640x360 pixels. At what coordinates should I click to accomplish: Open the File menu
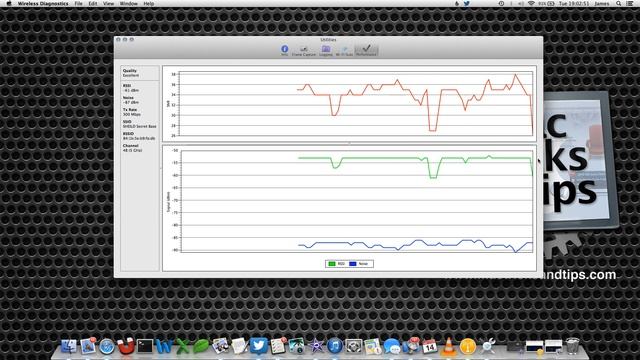[78, 3]
